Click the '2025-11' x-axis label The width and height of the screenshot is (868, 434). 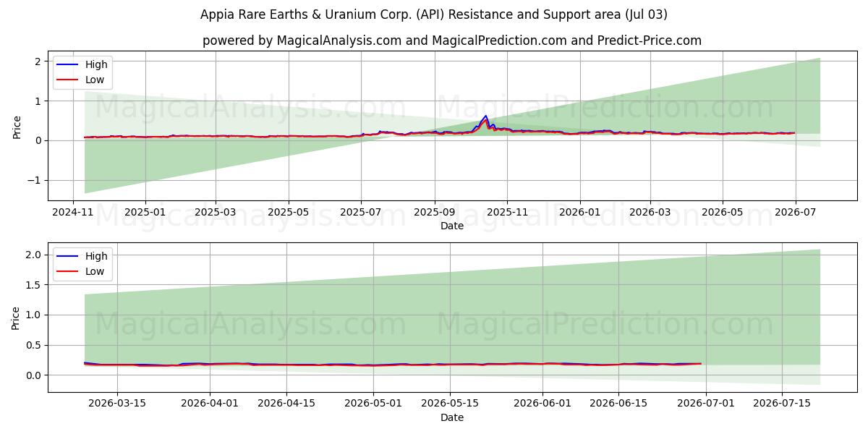[x=506, y=213]
